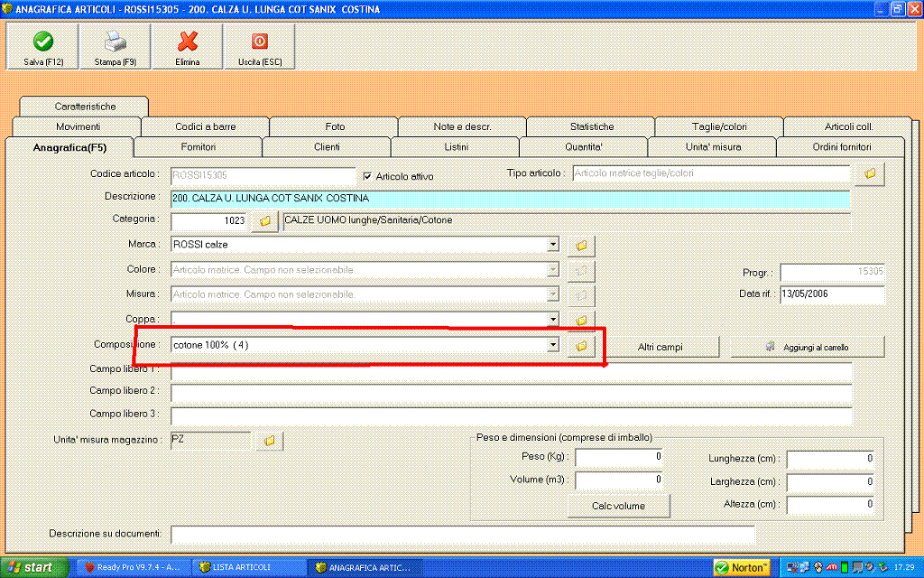Click the Categoria code field 1023

click(209, 222)
